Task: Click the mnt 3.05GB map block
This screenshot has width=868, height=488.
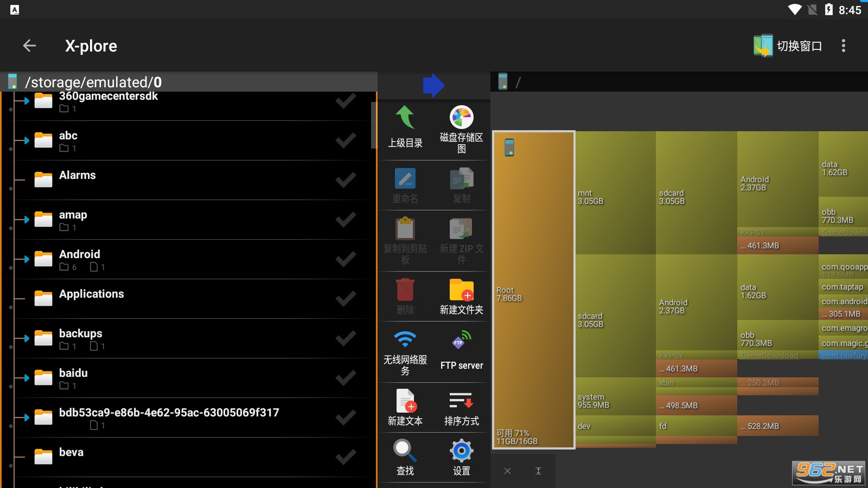Action: click(616, 193)
